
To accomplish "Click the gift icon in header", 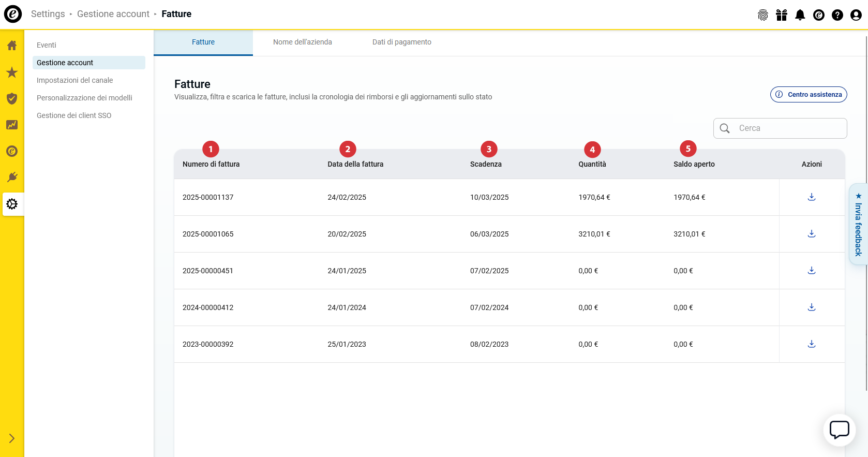I will coord(781,15).
